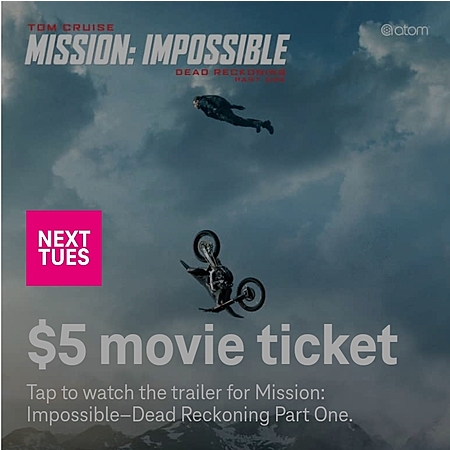Click the $5 price text
450x450 pixels.
click(57, 345)
